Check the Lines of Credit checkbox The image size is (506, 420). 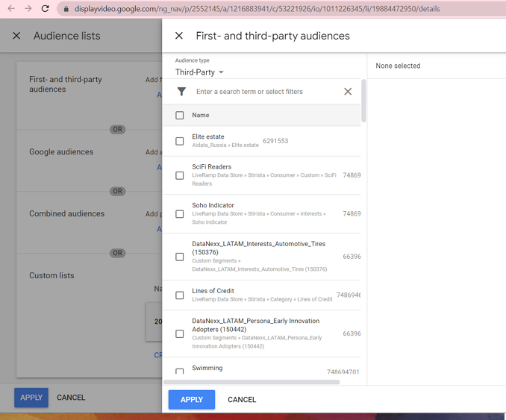click(x=179, y=295)
